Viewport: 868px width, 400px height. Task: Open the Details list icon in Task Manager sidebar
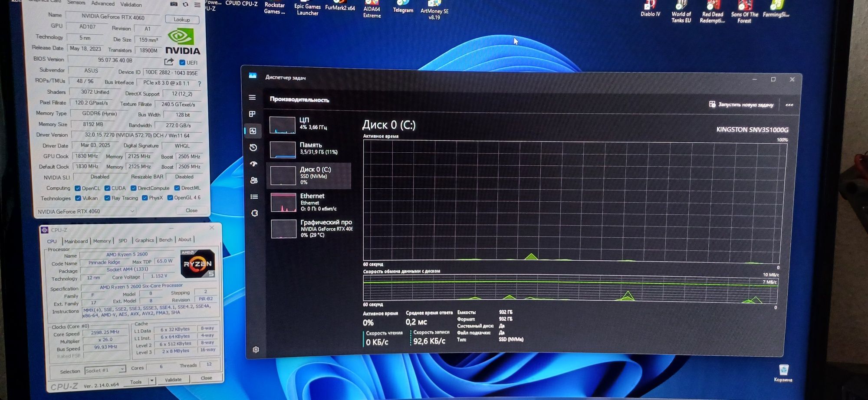click(254, 197)
